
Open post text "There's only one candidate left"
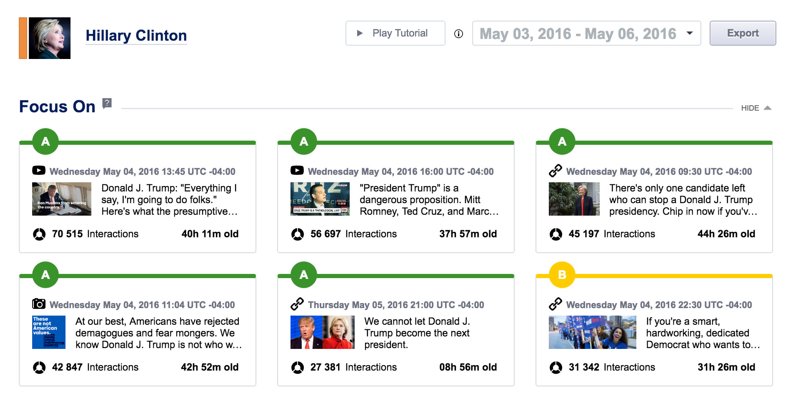tap(684, 199)
